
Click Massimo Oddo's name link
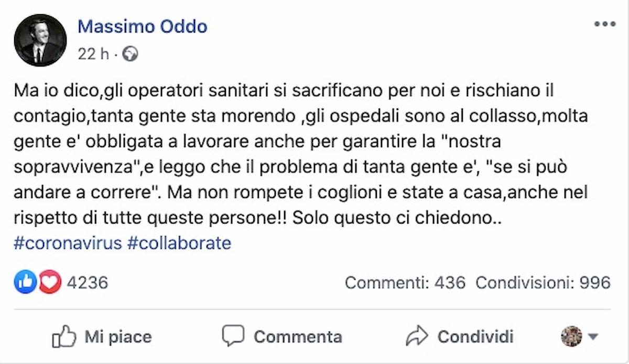pyautogui.click(x=143, y=27)
